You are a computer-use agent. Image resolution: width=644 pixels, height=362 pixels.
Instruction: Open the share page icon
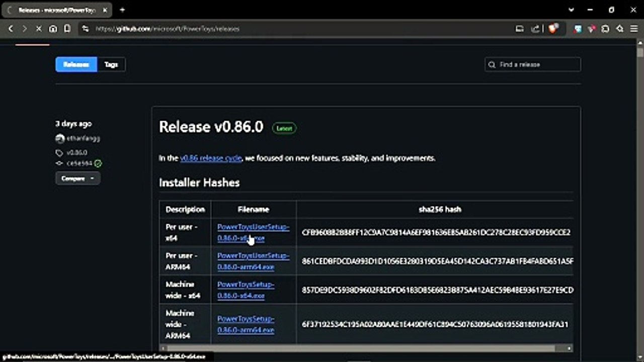(x=535, y=29)
